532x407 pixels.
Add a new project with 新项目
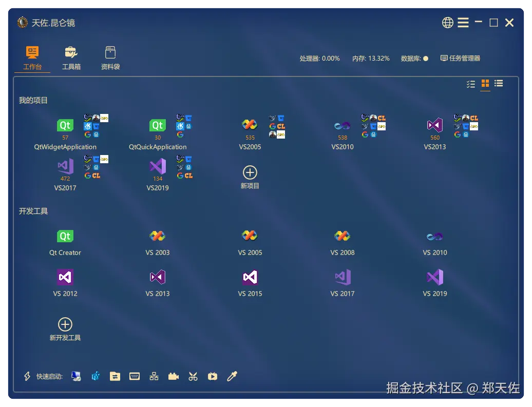250,177
